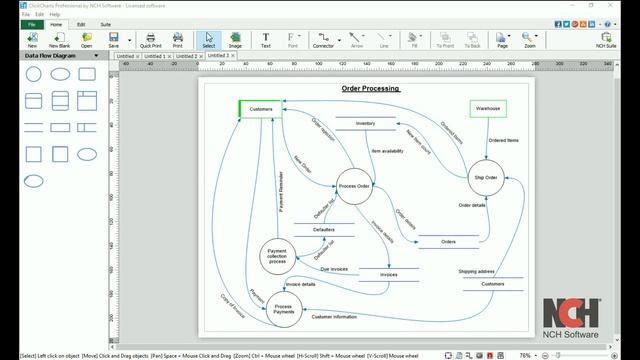Click the To Front button

(445, 40)
